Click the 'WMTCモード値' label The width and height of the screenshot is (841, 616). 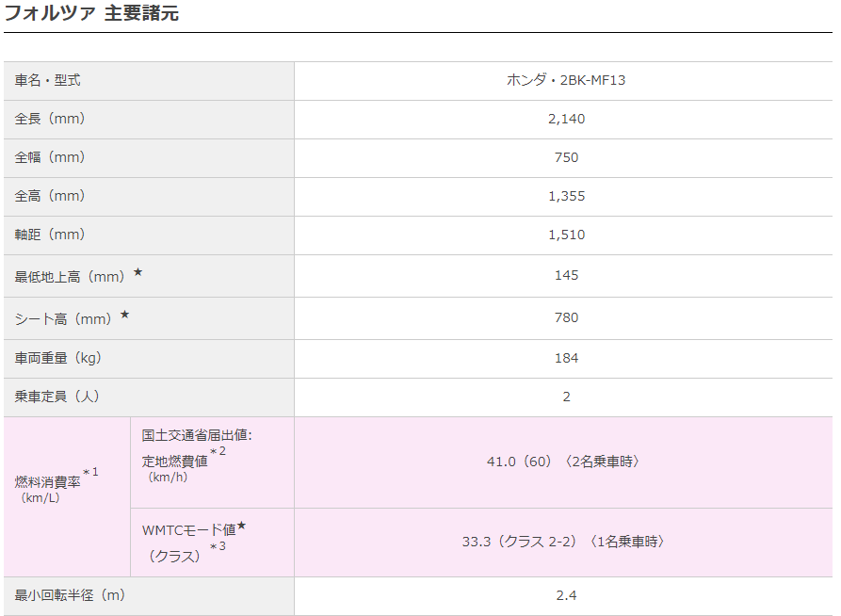click(x=188, y=530)
